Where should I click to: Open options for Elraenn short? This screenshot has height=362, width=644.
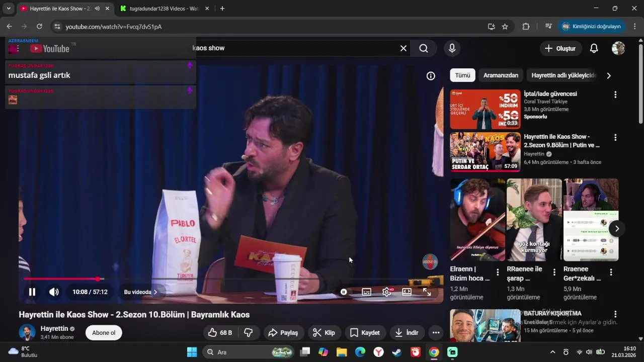coord(498,273)
